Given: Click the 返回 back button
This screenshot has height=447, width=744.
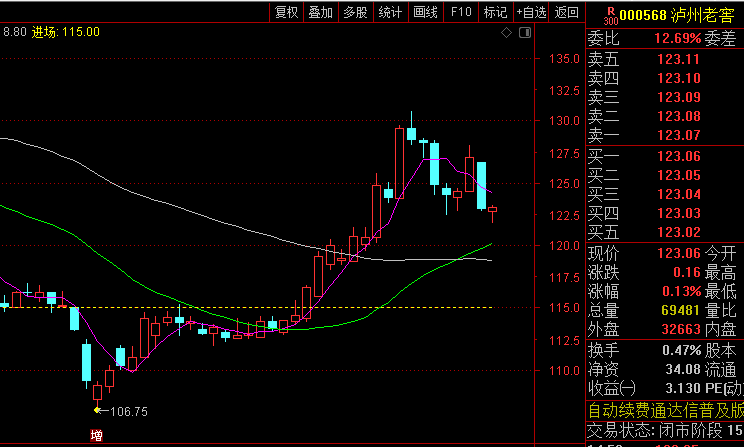Looking at the screenshot, I should (567, 12).
